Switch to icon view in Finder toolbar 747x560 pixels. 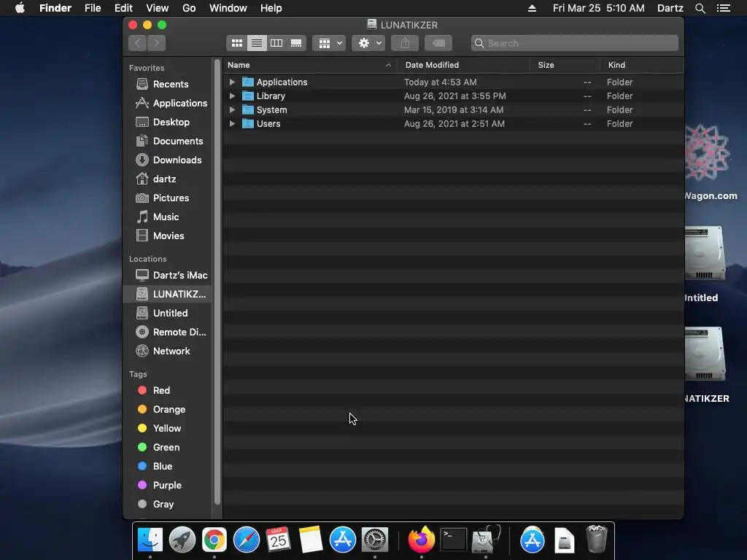click(x=237, y=43)
